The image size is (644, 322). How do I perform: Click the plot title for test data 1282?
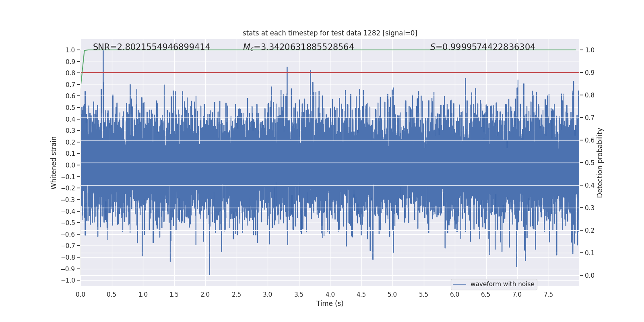pos(330,33)
